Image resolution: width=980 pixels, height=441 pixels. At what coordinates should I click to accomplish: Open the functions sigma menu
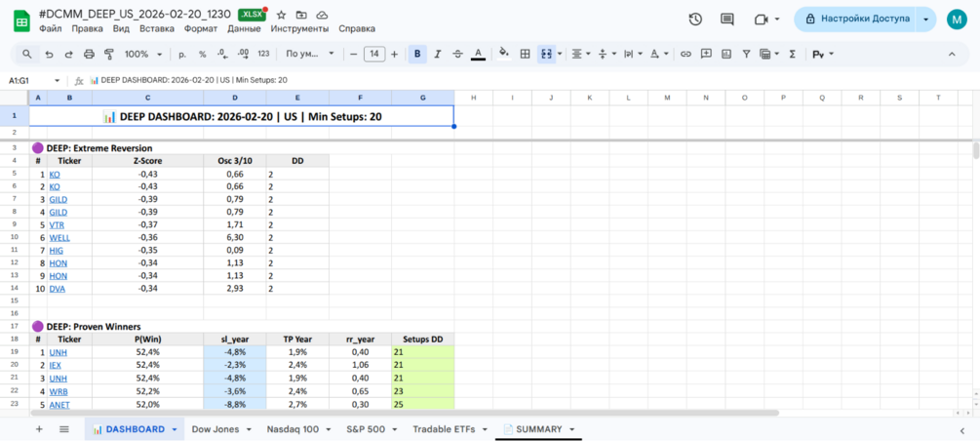[793, 55]
